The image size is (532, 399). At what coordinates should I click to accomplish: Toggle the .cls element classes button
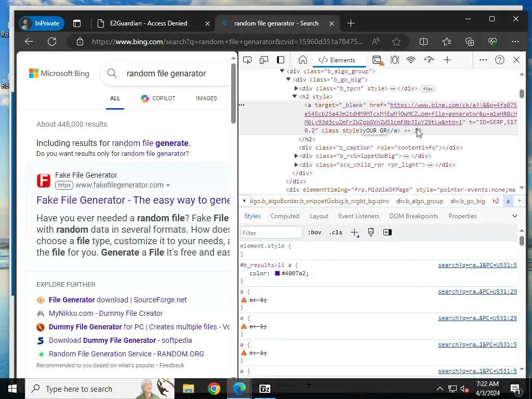pos(336,232)
